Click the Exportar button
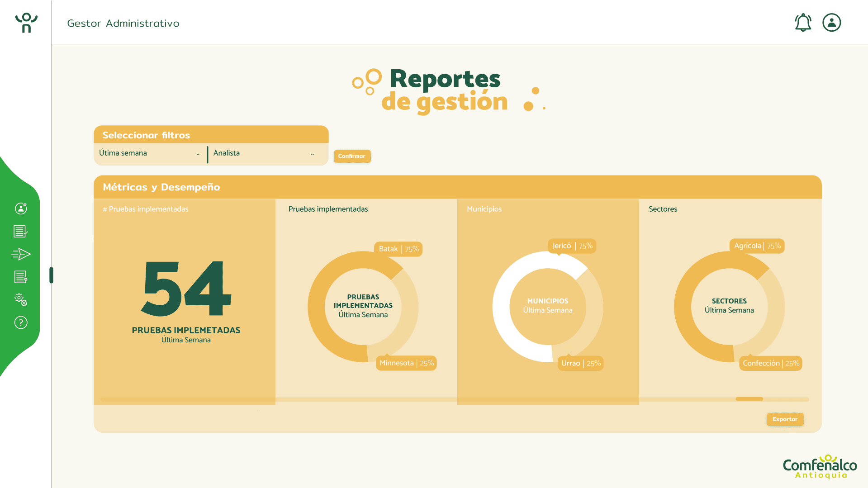 pos(785,419)
